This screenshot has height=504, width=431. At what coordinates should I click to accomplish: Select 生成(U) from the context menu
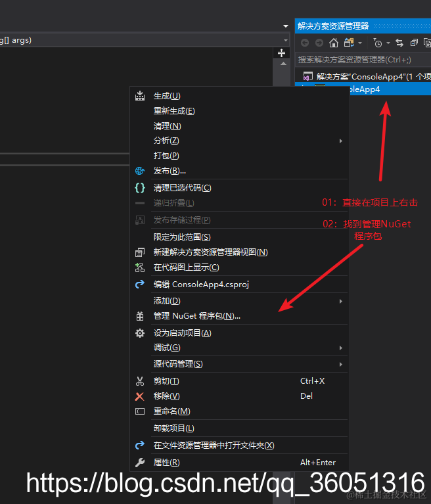pos(240,96)
